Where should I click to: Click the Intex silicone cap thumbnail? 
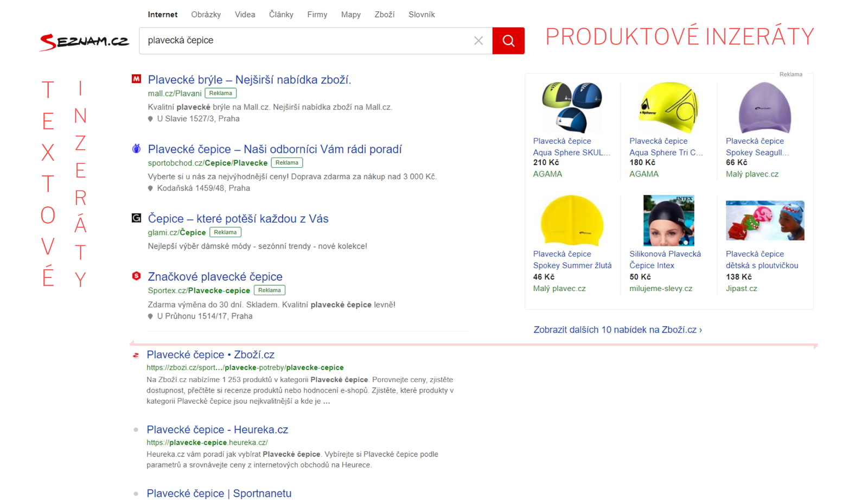point(668,220)
